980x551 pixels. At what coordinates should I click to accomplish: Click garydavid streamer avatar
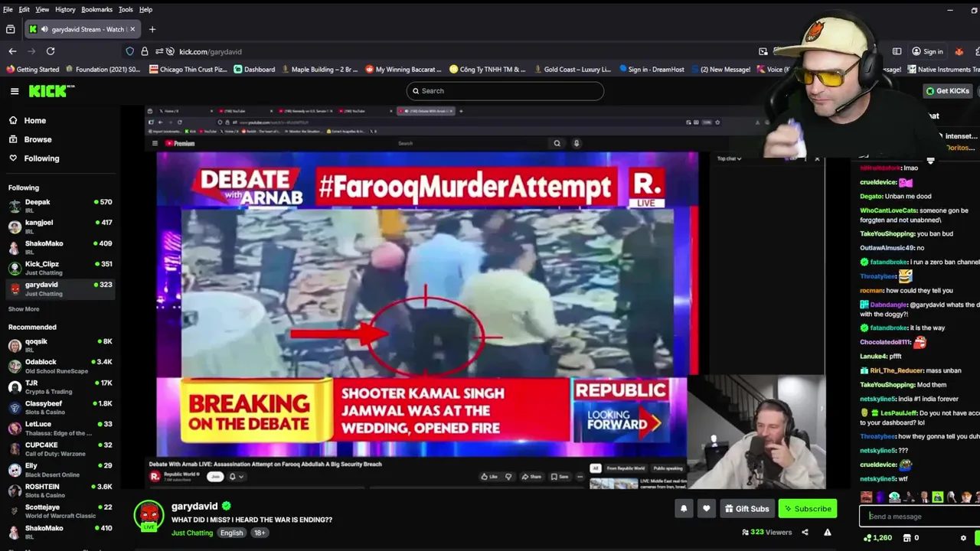(149, 515)
